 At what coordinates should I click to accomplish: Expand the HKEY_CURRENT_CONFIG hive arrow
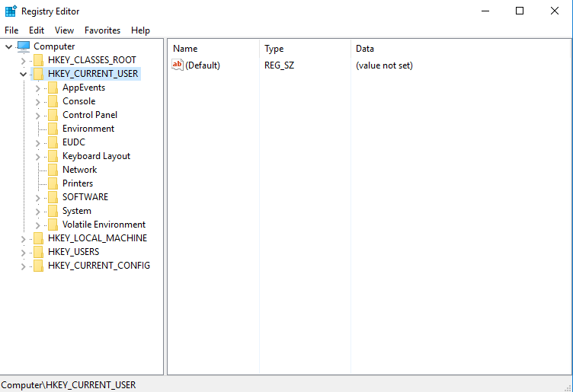23,266
